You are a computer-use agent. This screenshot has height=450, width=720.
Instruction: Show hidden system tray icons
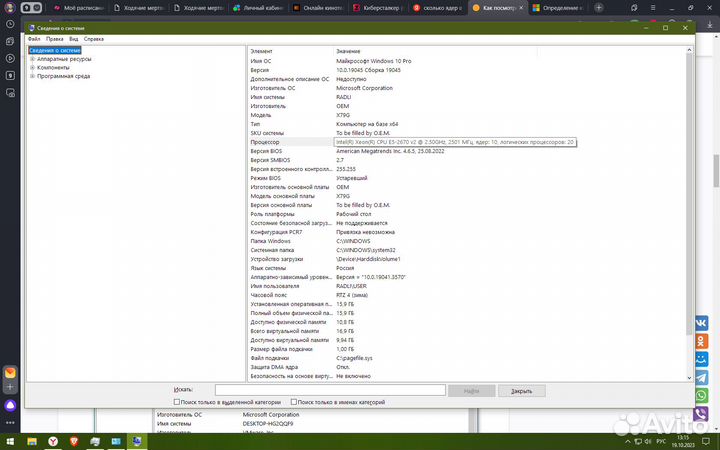628,442
